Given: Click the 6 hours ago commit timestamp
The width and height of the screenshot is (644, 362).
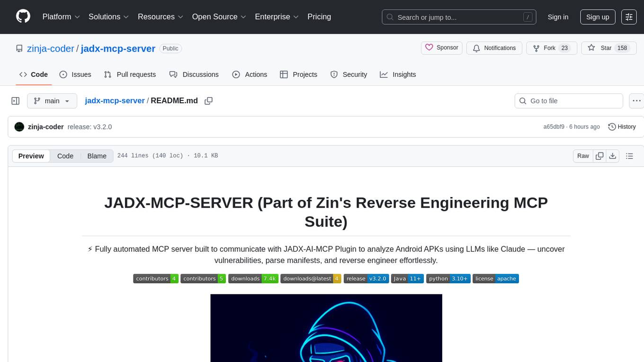Looking at the screenshot, I should 584,127.
